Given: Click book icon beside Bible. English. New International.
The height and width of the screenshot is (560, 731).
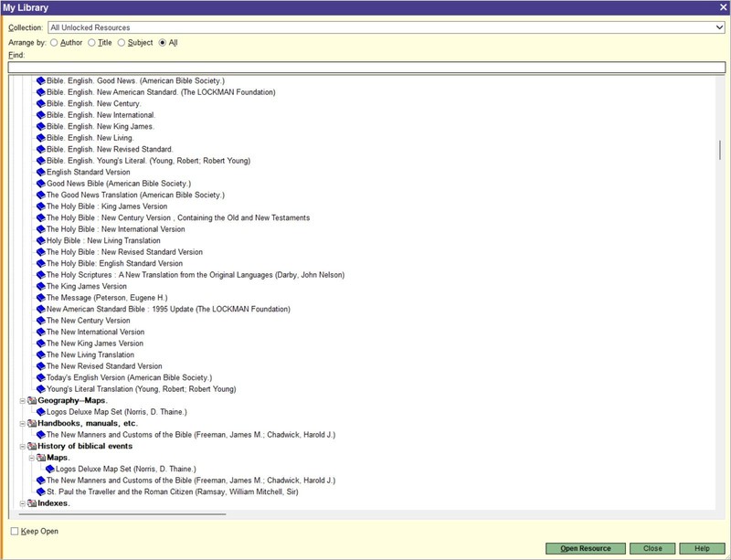Looking at the screenshot, I should click(x=41, y=115).
